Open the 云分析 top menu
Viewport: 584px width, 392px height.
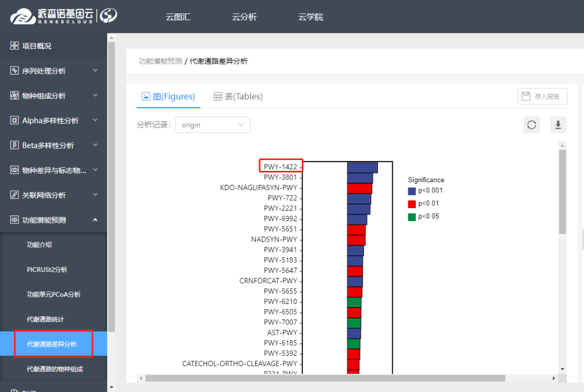244,17
